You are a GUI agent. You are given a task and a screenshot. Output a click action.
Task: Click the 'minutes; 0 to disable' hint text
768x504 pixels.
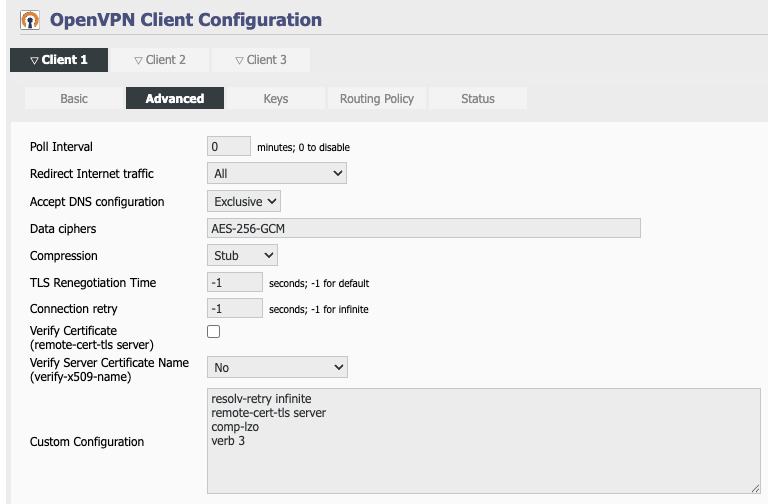pyautogui.click(x=303, y=147)
